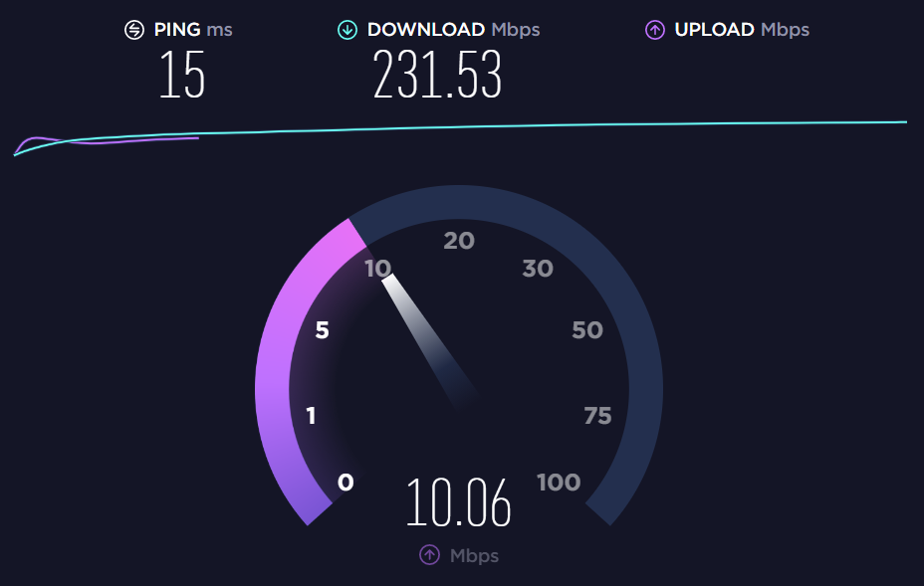Click the current speed reading 10.06
Image resolution: width=924 pixels, height=586 pixels.
(x=458, y=502)
